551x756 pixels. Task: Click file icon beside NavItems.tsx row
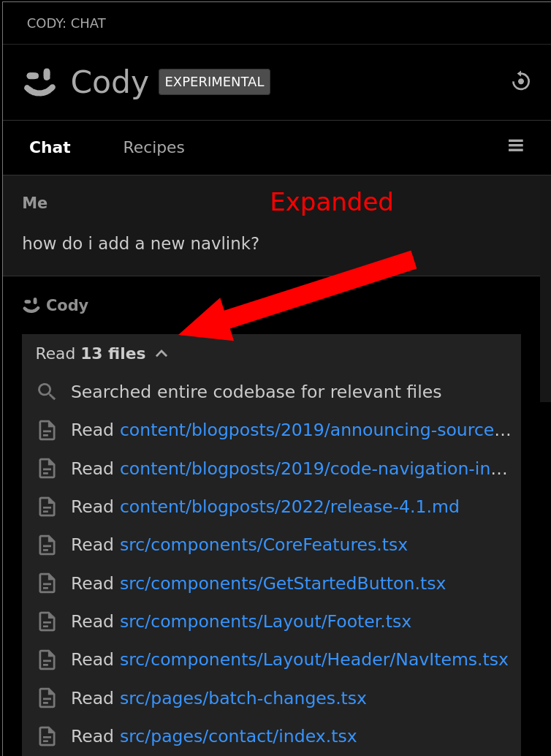point(47,659)
